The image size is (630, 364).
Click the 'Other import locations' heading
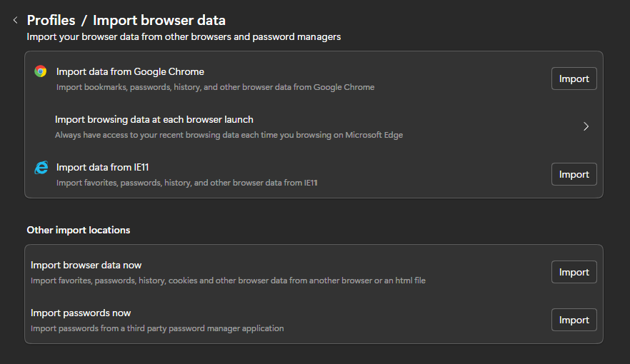79,230
